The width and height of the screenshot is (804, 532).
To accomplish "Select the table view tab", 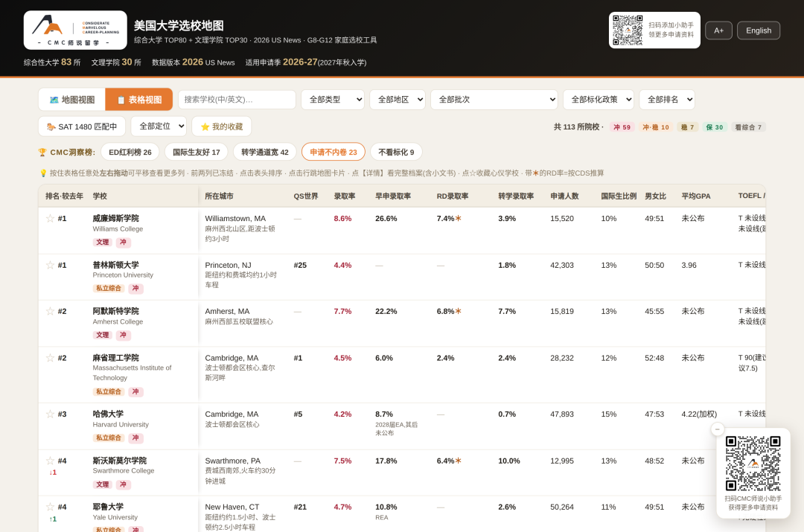I will click(139, 100).
